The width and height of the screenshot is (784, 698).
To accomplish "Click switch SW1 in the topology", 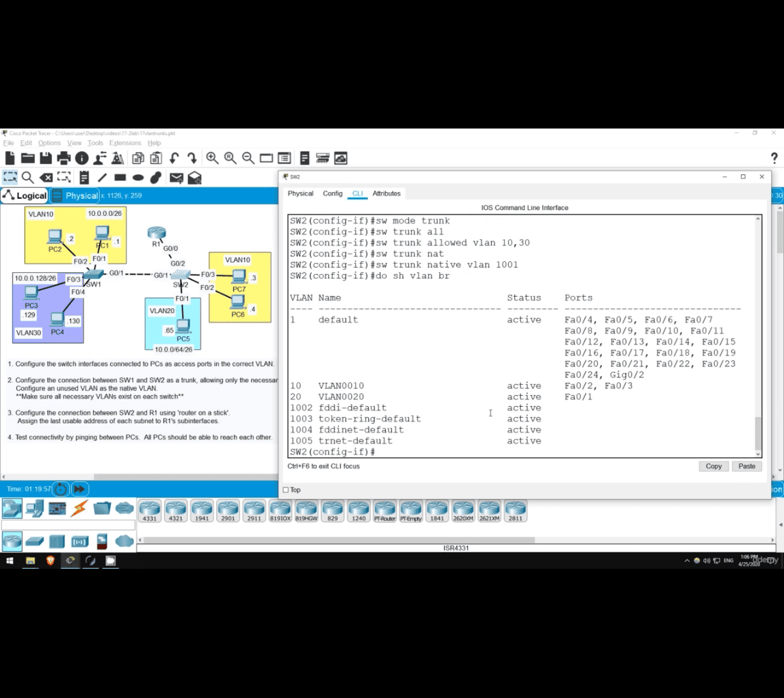I will (x=94, y=275).
